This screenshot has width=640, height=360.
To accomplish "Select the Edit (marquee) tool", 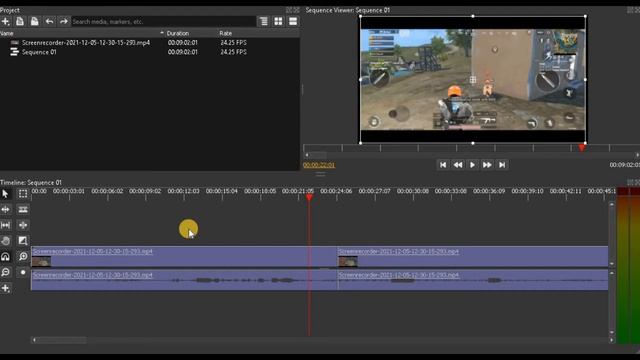I will pyautogui.click(x=23, y=193).
